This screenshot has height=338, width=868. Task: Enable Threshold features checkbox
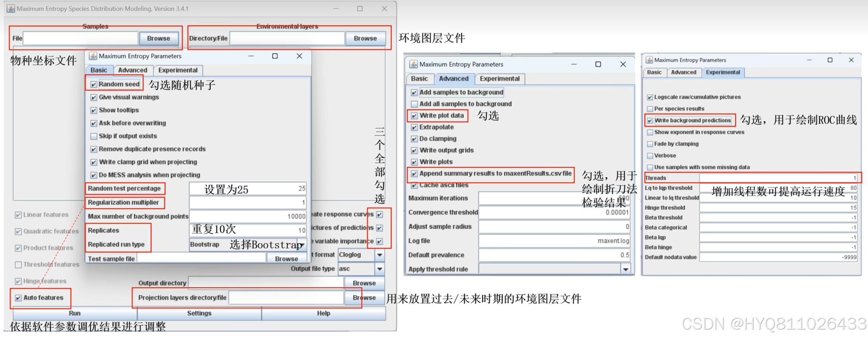pos(18,265)
